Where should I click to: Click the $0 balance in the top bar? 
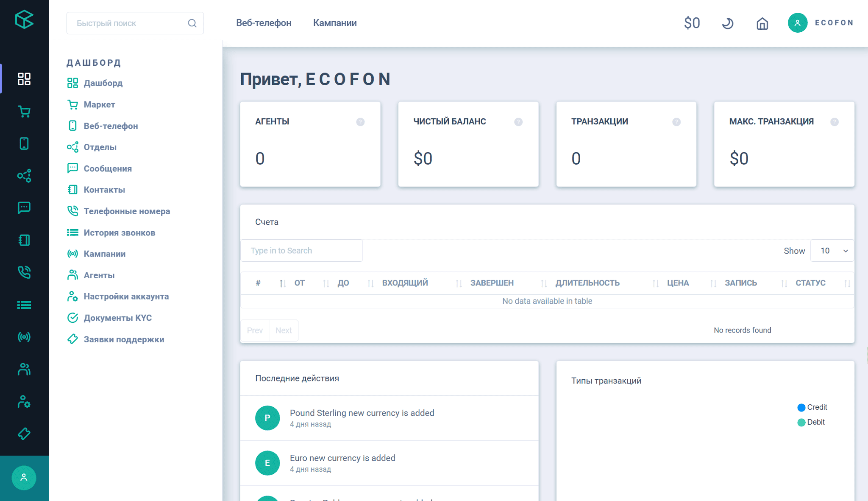(692, 23)
